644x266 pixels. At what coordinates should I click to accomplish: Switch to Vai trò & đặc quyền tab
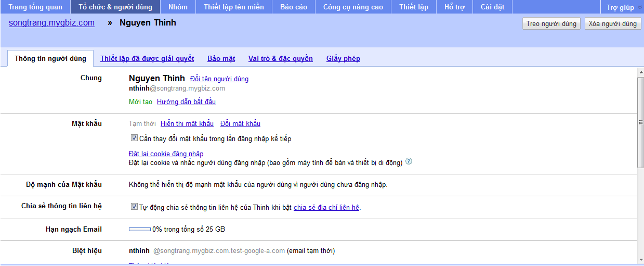tap(280, 59)
